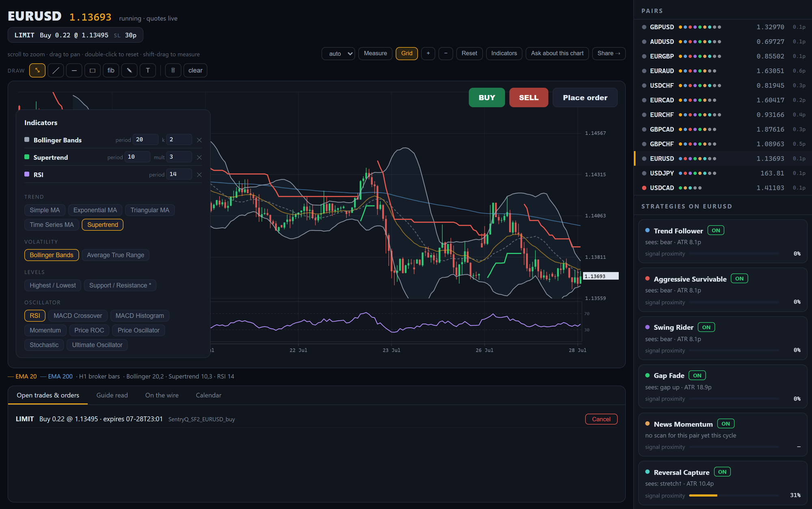Viewport: 812px width, 509px height.
Task: Click the RSI purple color swatch
Action: click(27, 174)
